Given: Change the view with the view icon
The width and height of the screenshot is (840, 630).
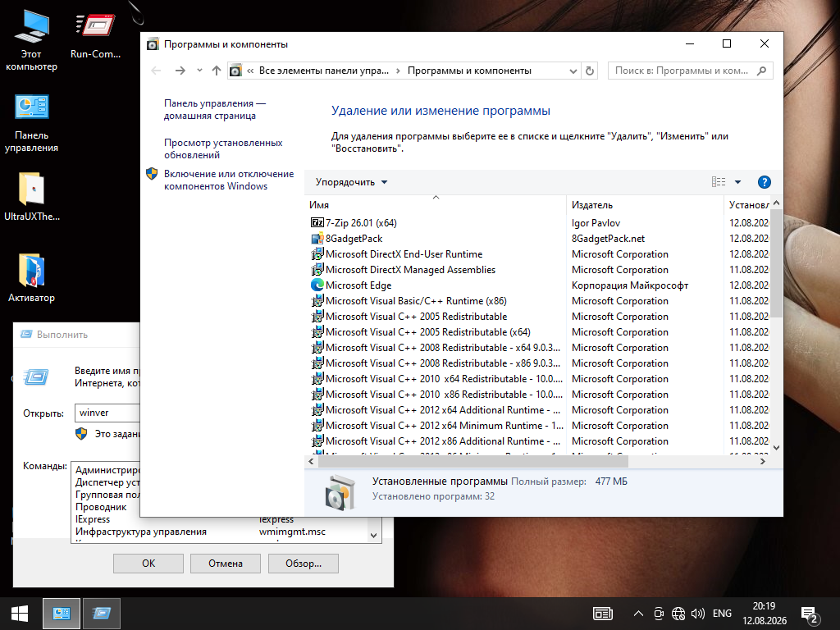Looking at the screenshot, I should [x=719, y=182].
